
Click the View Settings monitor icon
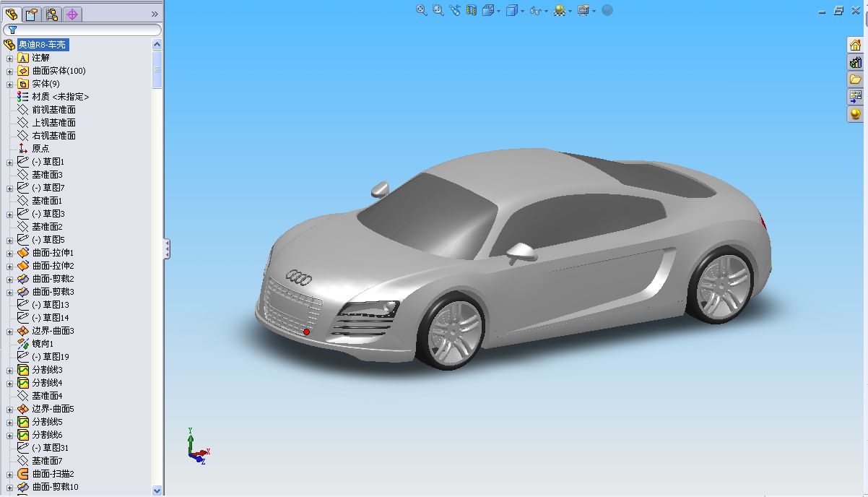pos(583,10)
